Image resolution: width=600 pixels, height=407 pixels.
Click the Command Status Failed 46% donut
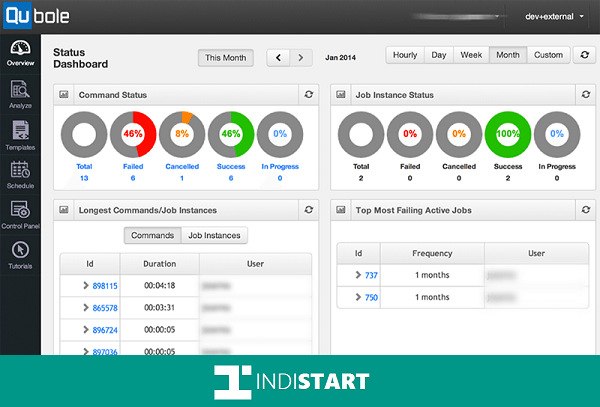[x=133, y=134]
